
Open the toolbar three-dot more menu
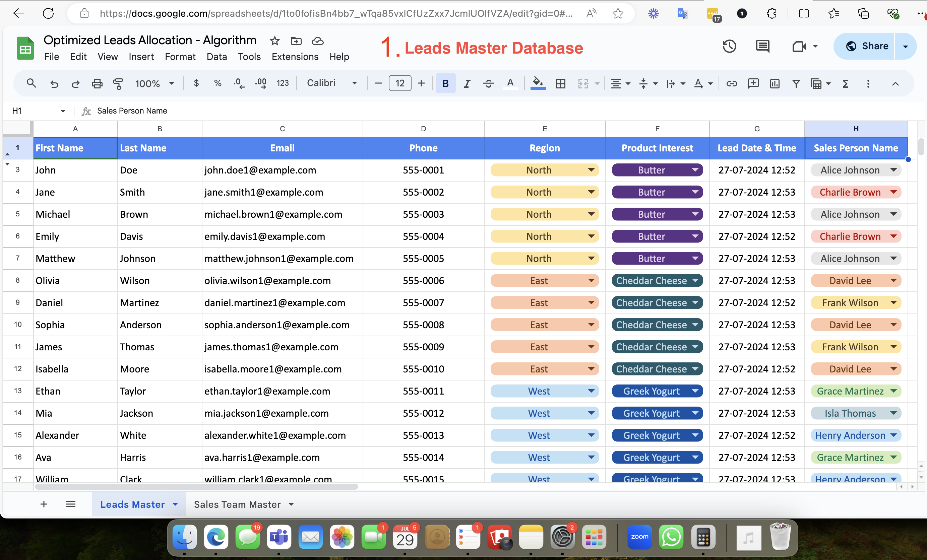point(868,83)
